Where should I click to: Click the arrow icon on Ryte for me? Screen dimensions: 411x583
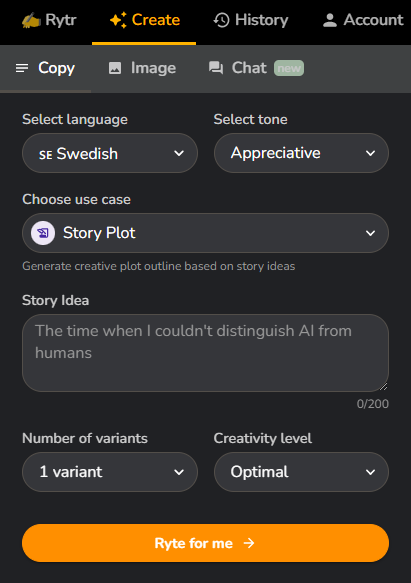click(249, 543)
